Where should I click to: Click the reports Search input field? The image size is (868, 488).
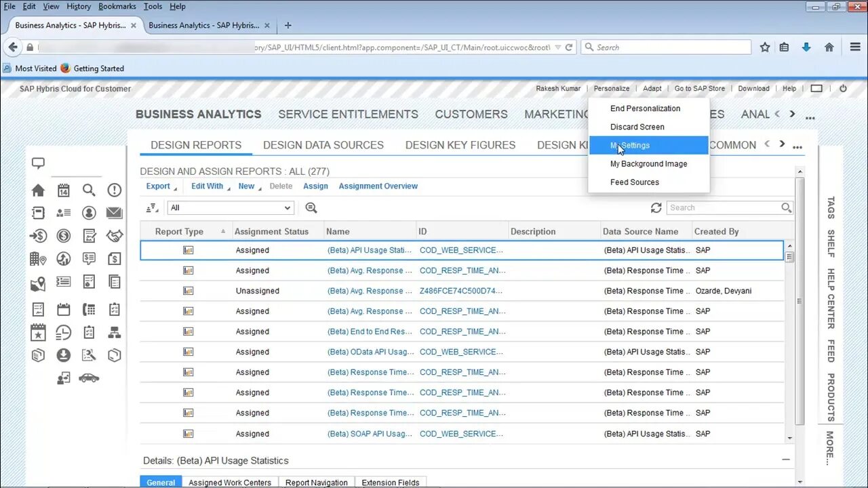724,208
